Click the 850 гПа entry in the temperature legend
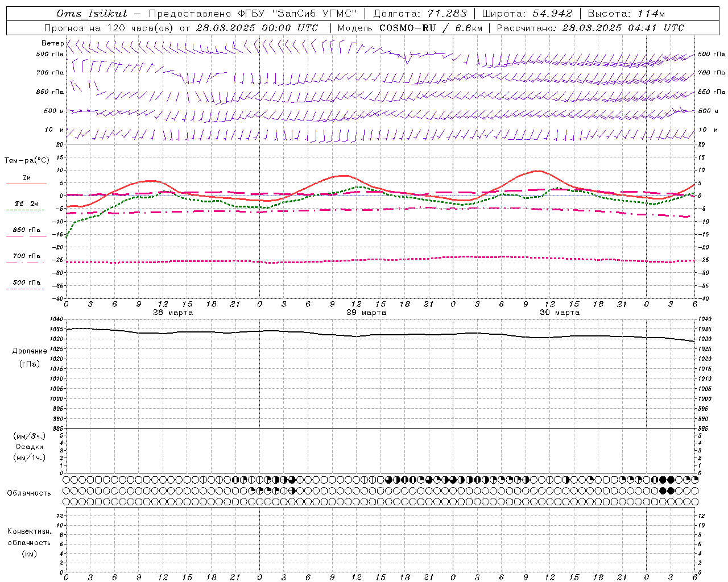The image size is (728, 582). pos(27,230)
